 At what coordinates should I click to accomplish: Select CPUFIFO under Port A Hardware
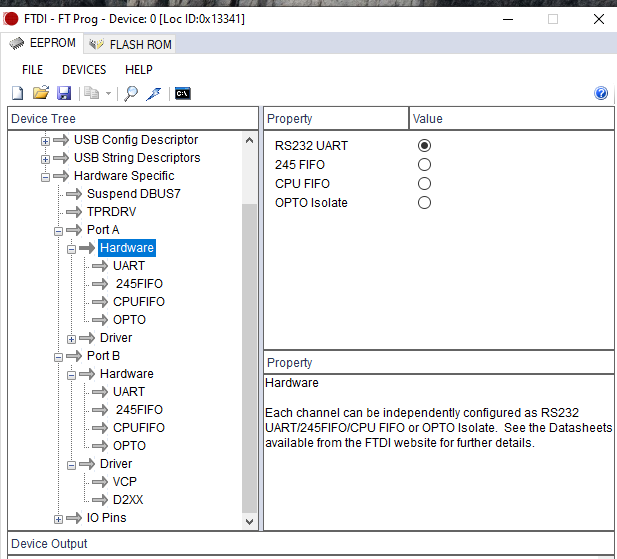139,302
